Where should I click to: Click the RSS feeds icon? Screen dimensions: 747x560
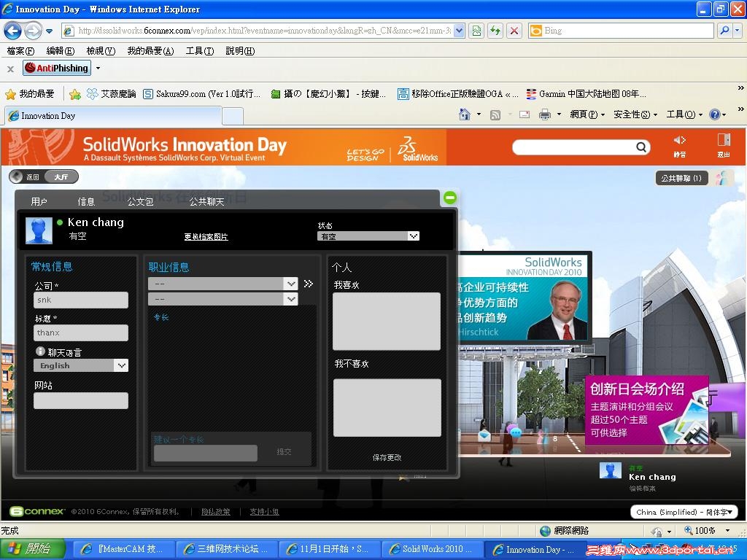pos(495,114)
